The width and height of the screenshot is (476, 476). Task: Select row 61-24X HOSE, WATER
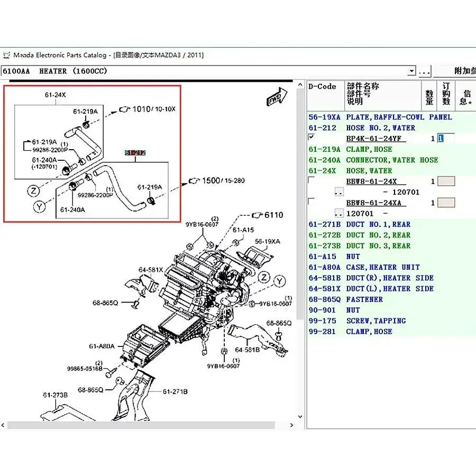[x=391, y=171]
